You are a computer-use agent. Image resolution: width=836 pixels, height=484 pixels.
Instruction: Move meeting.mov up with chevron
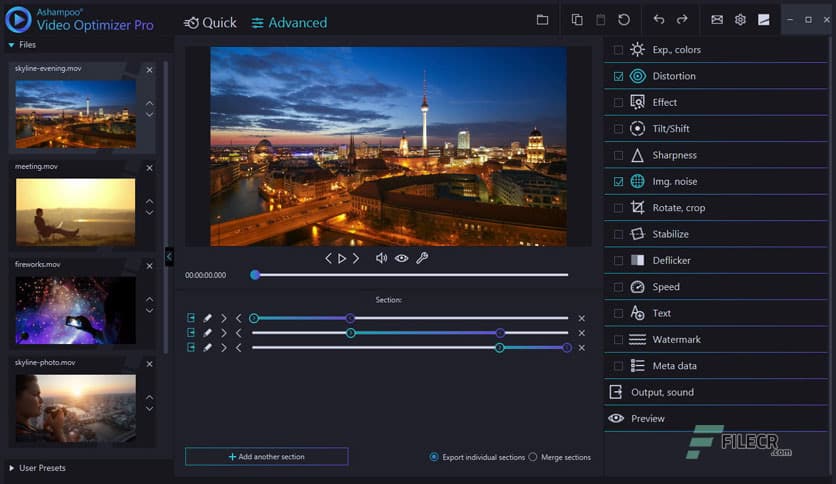point(150,201)
